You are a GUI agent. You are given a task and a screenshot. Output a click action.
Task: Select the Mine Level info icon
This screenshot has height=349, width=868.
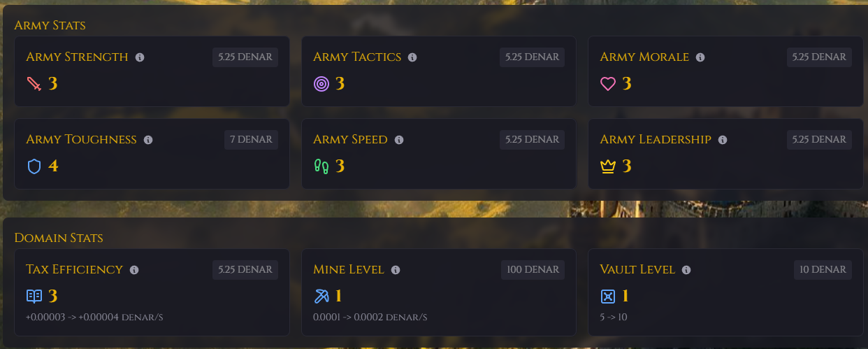pyautogui.click(x=396, y=270)
